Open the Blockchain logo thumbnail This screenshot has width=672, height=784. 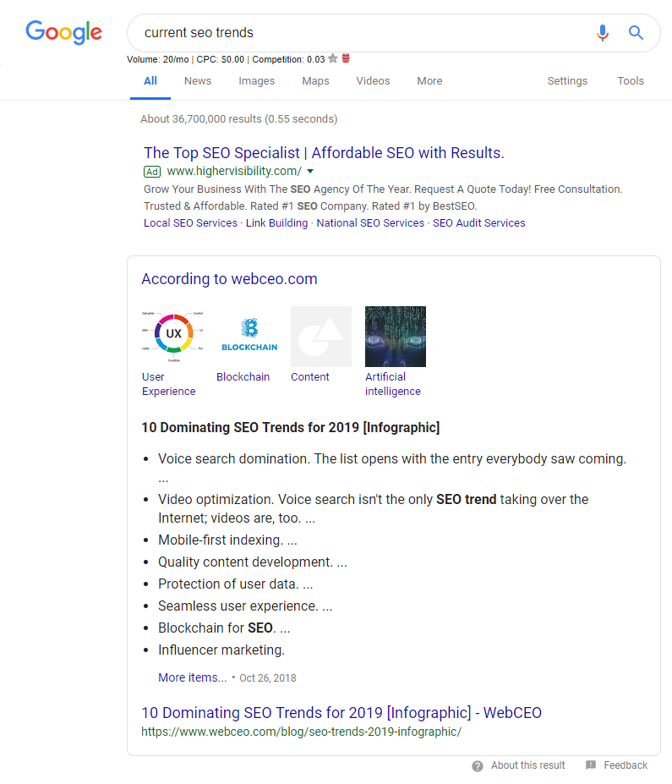click(249, 337)
